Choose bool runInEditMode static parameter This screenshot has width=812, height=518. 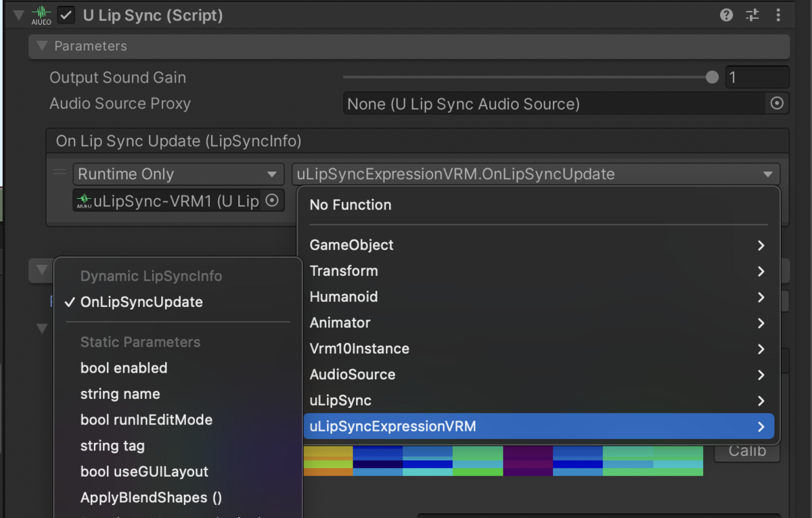pyautogui.click(x=146, y=420)
